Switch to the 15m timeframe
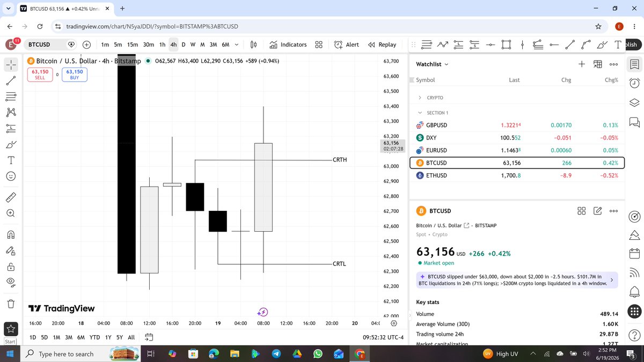 [x=132, y=45]
